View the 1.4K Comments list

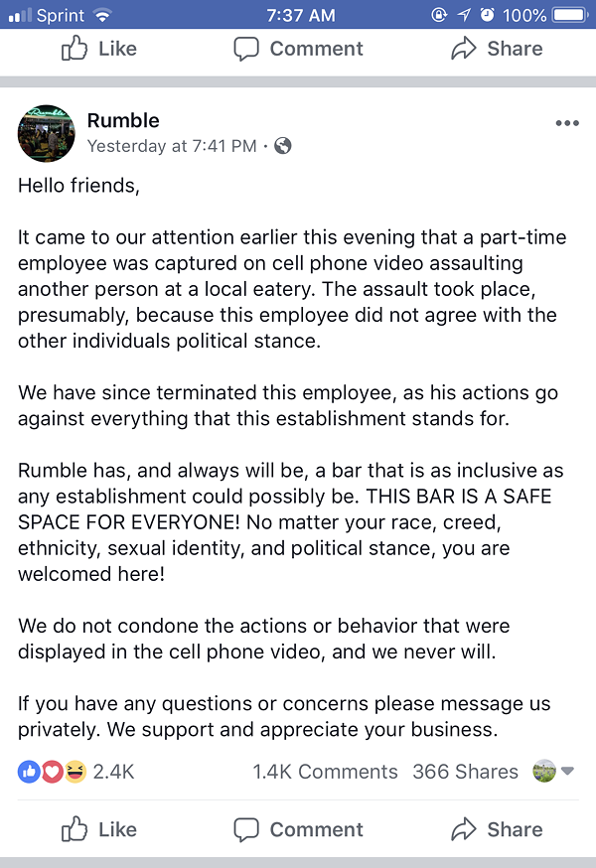[325, 772]
